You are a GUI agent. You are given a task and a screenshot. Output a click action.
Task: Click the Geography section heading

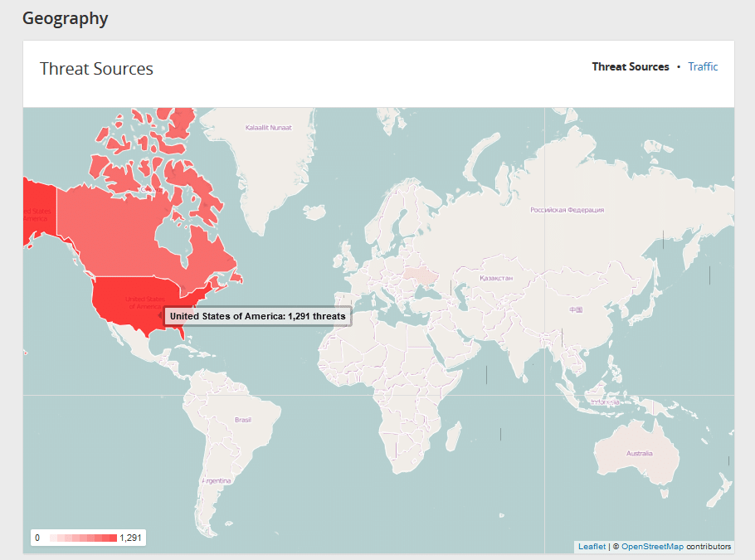66,17
